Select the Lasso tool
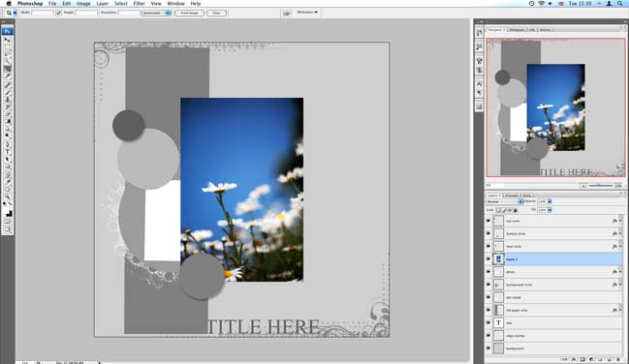This screenshot has width=629, height=364. click(x=7, y=54)
